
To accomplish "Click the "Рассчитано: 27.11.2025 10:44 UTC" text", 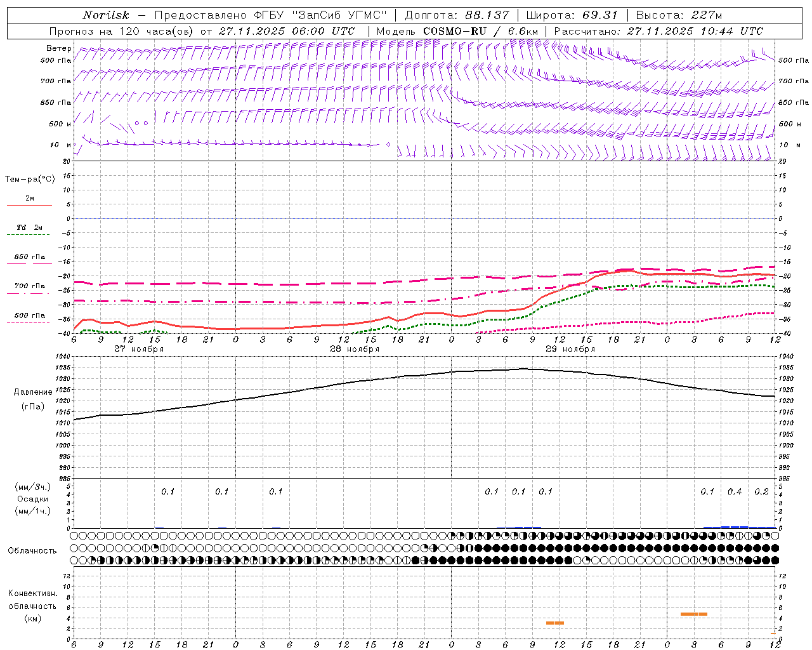I will coord(658,31).
